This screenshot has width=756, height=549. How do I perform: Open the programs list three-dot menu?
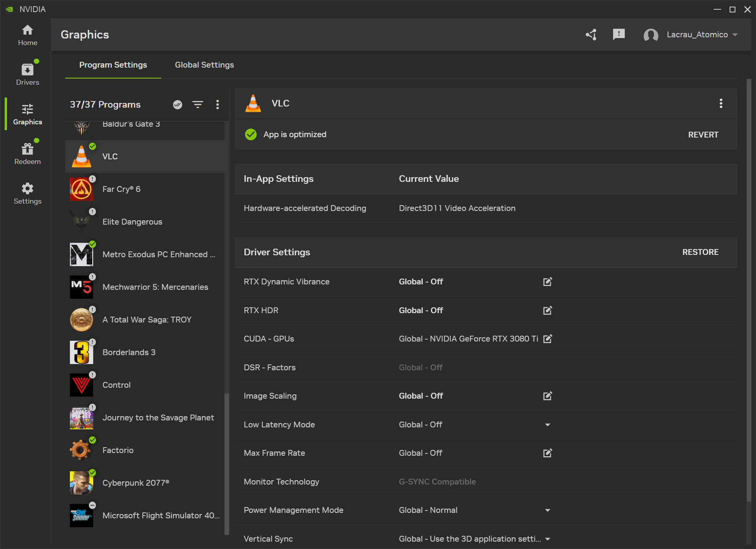pyautogui.click(x=217, y=105)
